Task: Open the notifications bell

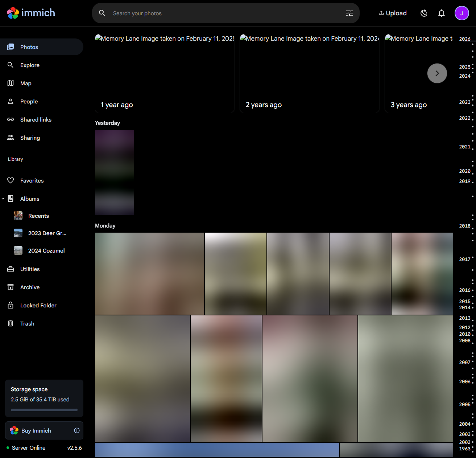Action: click(x=441, y=13)
